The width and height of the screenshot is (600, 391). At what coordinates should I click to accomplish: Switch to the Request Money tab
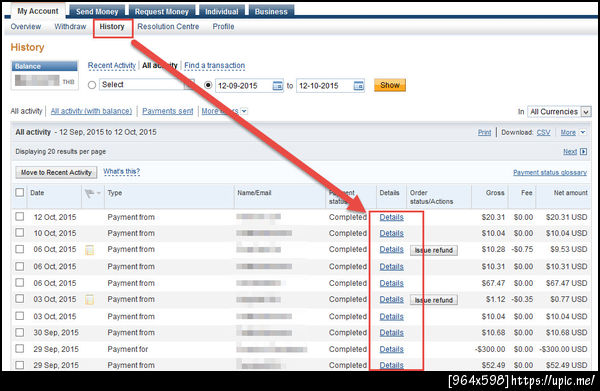coord(161,11)
